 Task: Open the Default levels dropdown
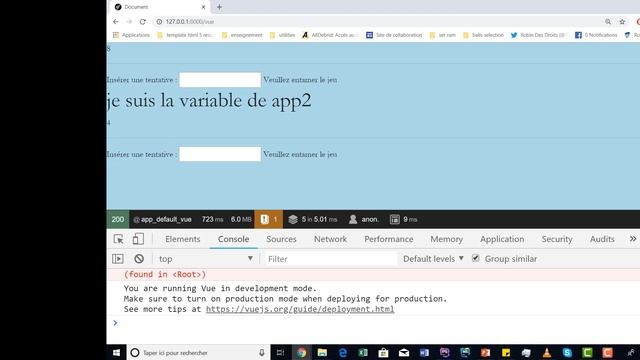[x=433, y=258]
